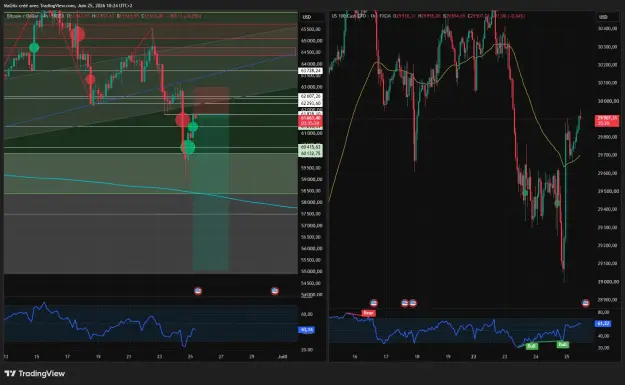This screenshot has width=625, height=385.
Task: Click the blue 61,22 RSI value label
Action: pyautogui.click(x=603, y=324)
